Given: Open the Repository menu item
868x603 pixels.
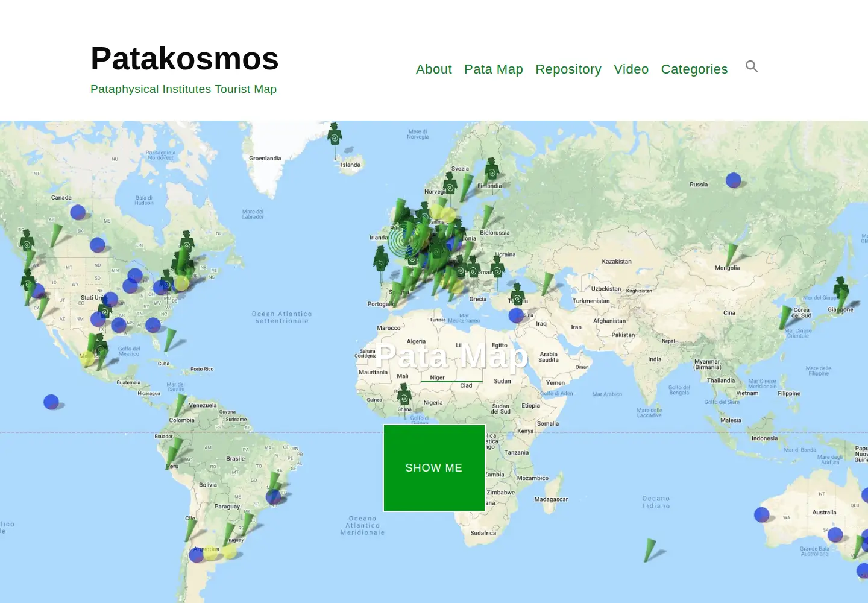Looking at the screenshot, I should [568, 69].
